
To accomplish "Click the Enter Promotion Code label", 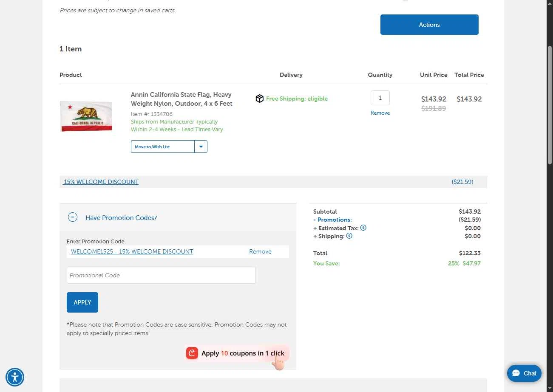I will (x=96, y=241).
